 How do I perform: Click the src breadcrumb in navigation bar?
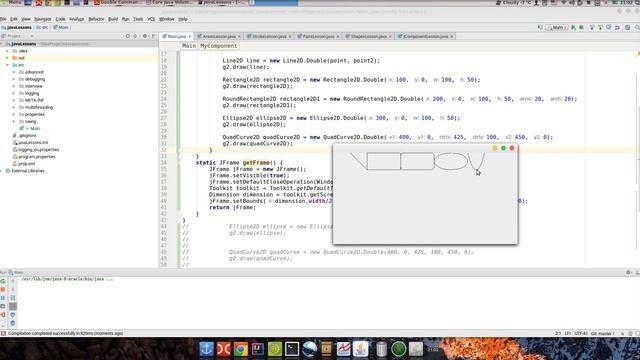[42, 27]
